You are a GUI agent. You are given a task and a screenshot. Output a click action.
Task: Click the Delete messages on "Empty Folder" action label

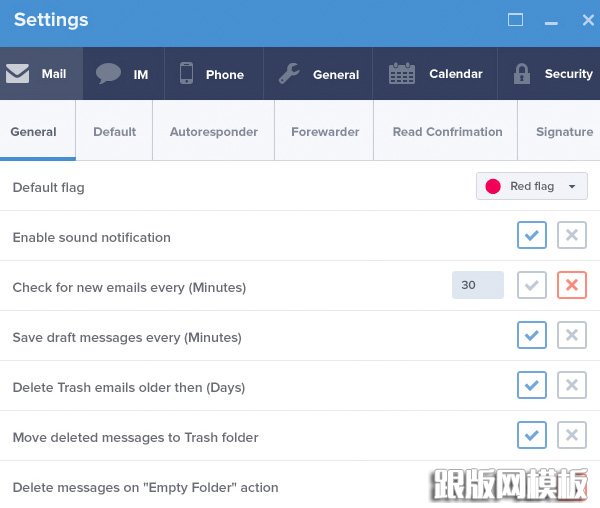(x=145, y=487)
